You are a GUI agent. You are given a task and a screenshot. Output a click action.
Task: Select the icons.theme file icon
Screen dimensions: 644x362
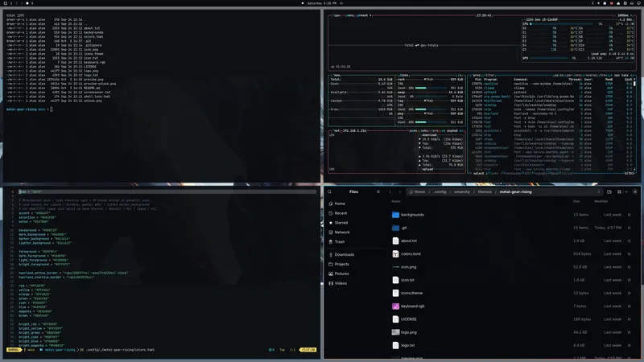395,293
